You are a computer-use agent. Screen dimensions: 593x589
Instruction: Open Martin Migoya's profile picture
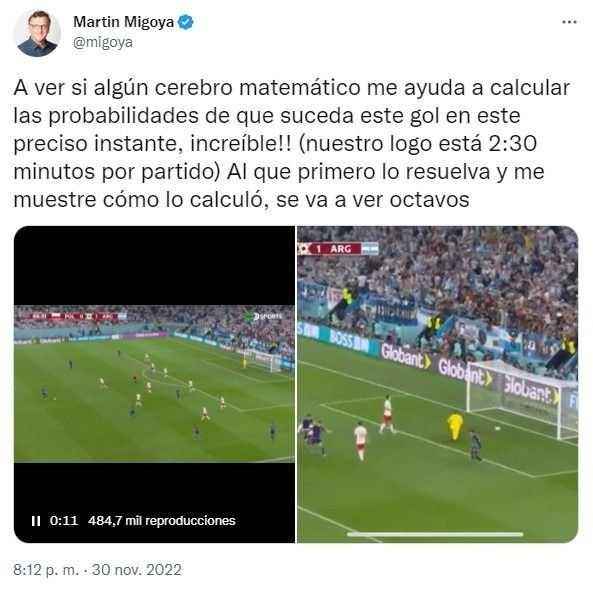[x=37, y=33]
